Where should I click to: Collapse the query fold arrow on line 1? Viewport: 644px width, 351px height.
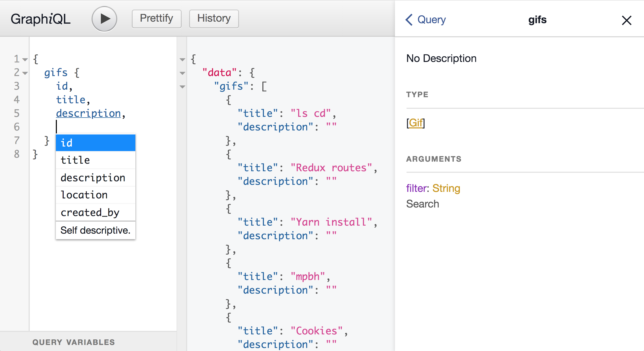click(x=25, y=60)
